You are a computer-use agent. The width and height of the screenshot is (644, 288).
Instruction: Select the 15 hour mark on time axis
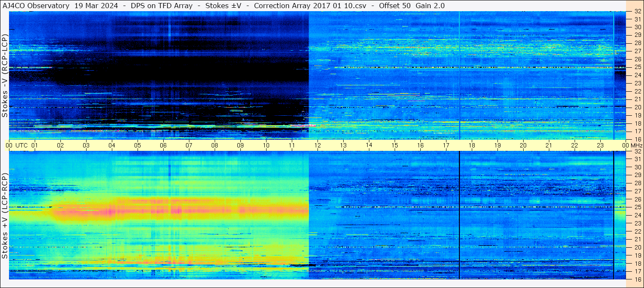pos(395,145)
